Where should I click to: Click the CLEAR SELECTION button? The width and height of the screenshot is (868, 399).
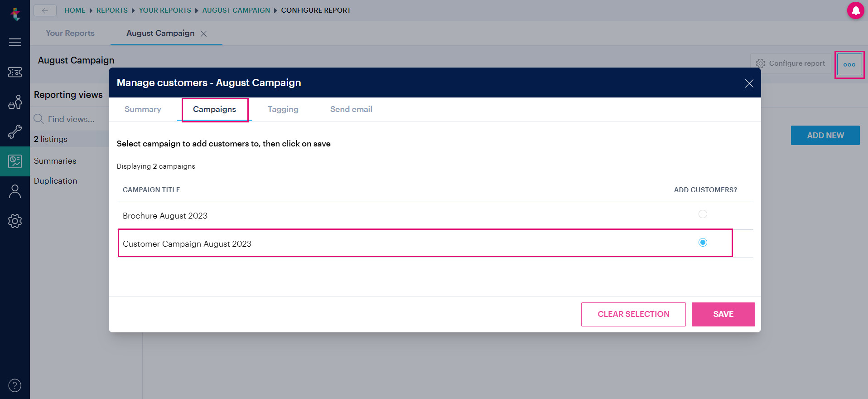point(633,314)
